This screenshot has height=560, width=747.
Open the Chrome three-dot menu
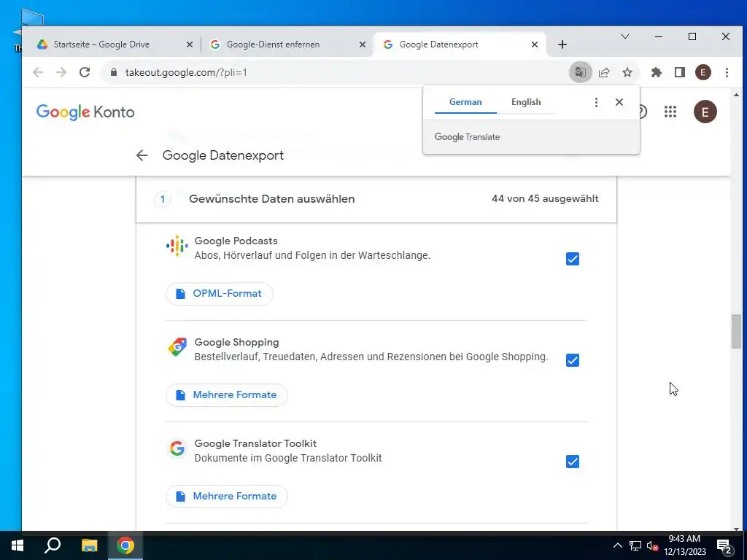[727, 72]
